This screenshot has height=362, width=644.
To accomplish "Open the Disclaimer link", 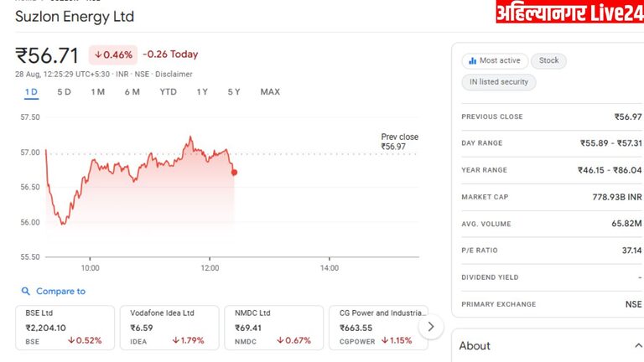I will 174,74.
